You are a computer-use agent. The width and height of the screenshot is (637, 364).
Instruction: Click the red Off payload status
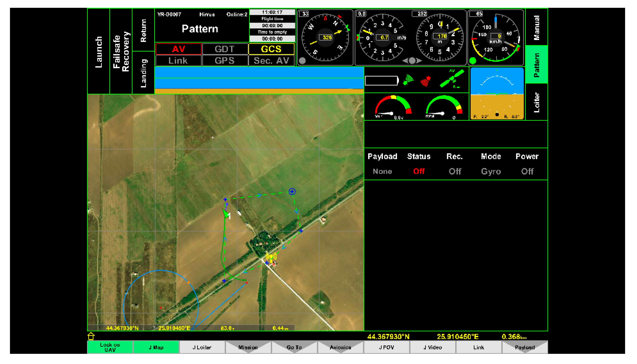419,171
